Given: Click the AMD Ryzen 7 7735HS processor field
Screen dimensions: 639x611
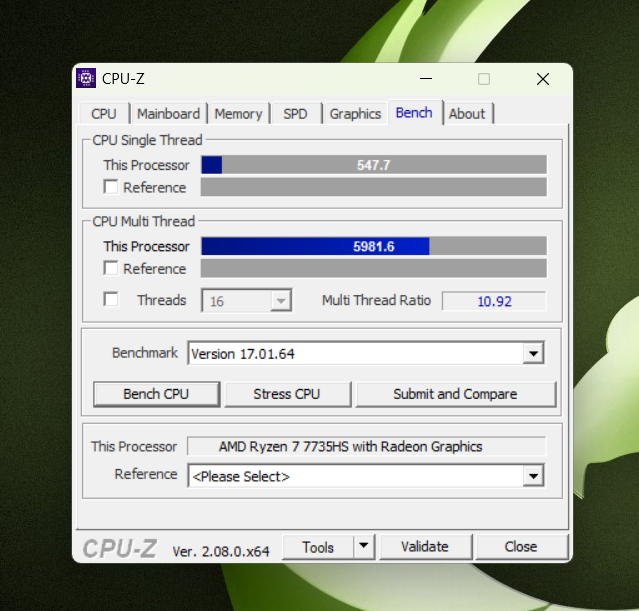Looking at the screenshot, I should 366,446.
